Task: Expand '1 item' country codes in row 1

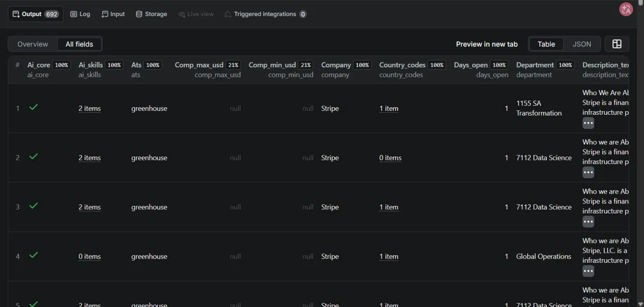Action: (x=389, y=108)
